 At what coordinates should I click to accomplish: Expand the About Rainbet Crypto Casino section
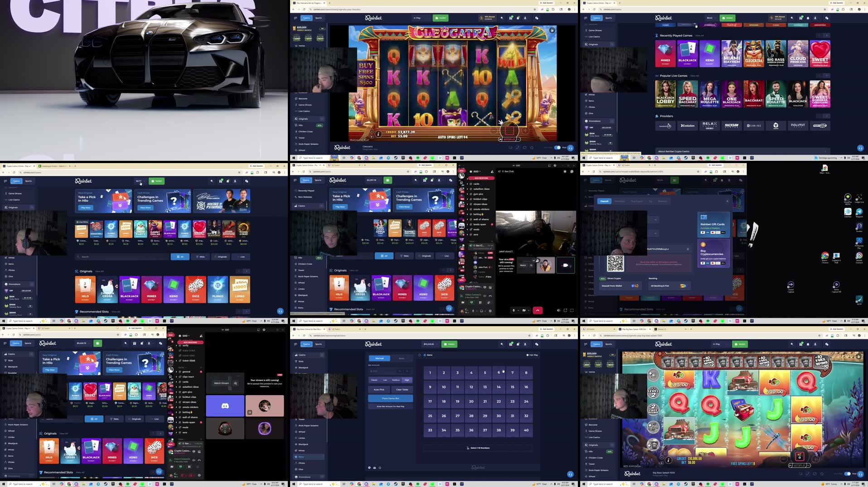coord(742,151)
